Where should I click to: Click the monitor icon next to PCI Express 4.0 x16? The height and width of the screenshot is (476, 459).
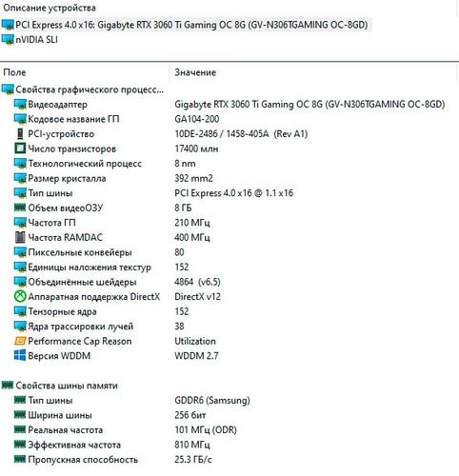coord(8,25)
